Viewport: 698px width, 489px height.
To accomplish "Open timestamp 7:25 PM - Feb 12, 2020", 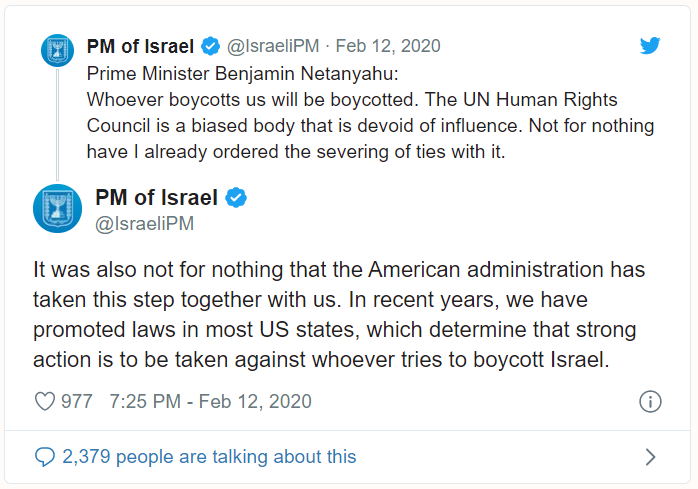I will click(x=211, y=401).
